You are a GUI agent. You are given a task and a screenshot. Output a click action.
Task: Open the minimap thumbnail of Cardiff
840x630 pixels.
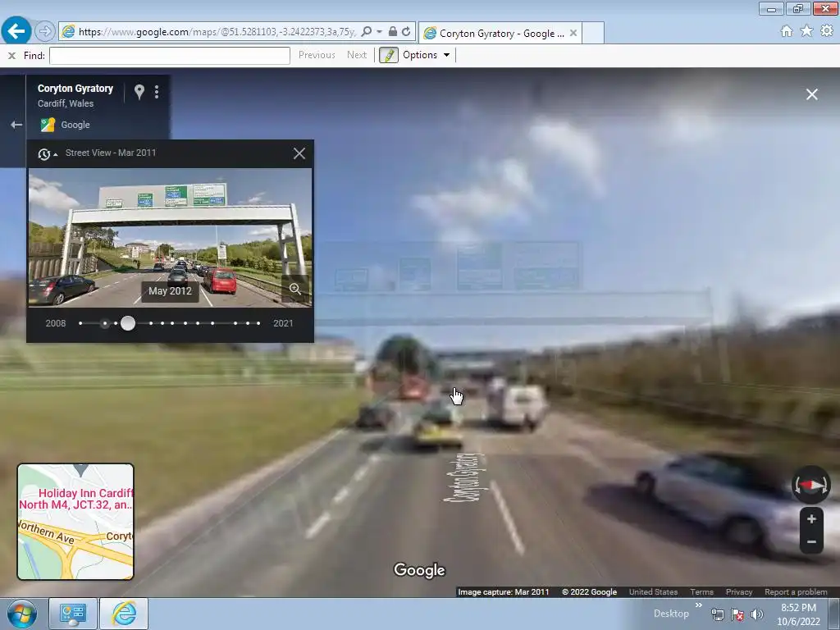[75, 522]
